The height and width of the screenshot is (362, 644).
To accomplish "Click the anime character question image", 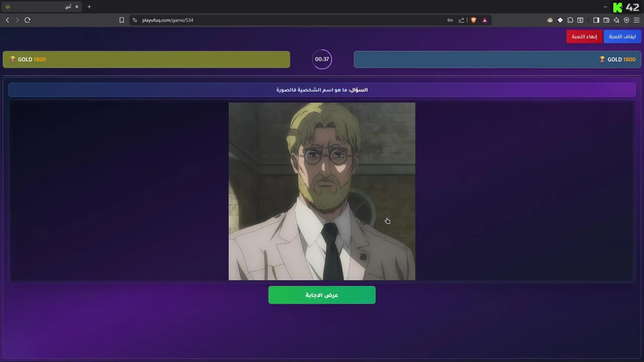I will coord(322,192).
